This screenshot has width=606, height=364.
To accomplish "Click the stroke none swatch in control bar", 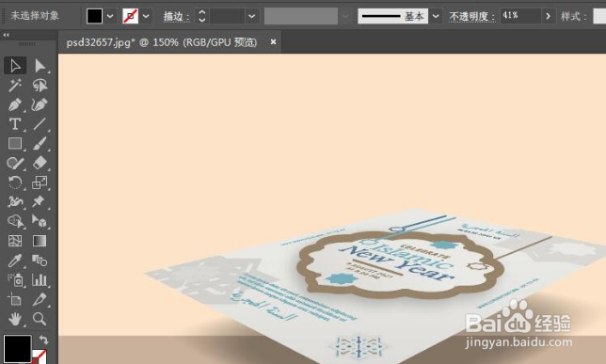I will click(x=130, y=16).
